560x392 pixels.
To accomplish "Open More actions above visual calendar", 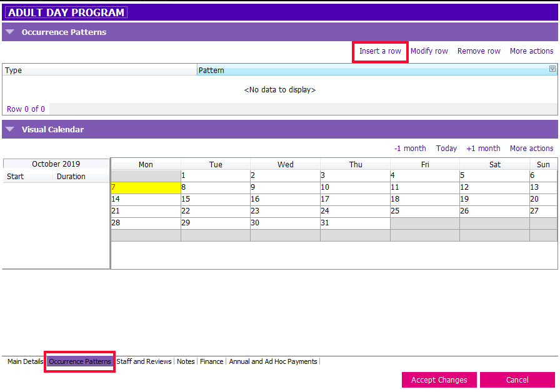I will click(x=531, y=149).
